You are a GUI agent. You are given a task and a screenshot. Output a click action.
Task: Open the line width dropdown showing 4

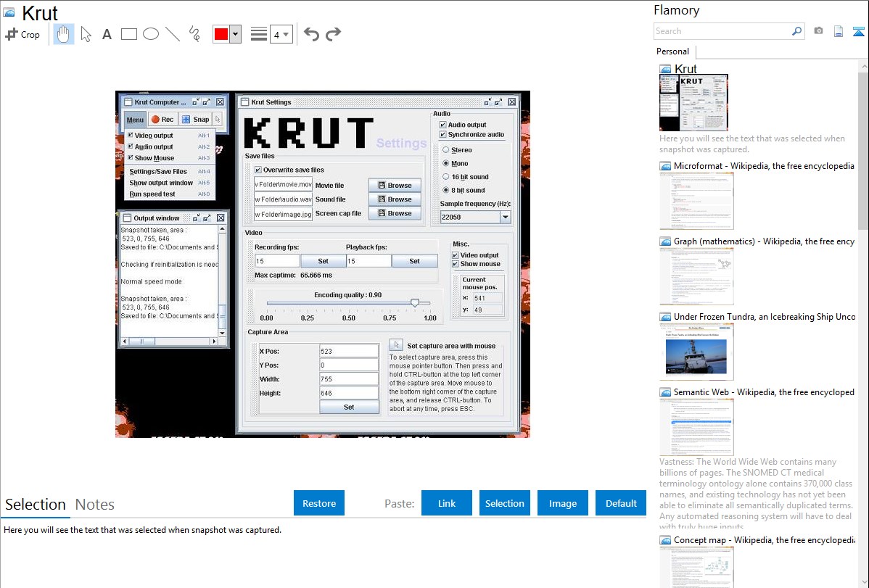click(281, 34)
